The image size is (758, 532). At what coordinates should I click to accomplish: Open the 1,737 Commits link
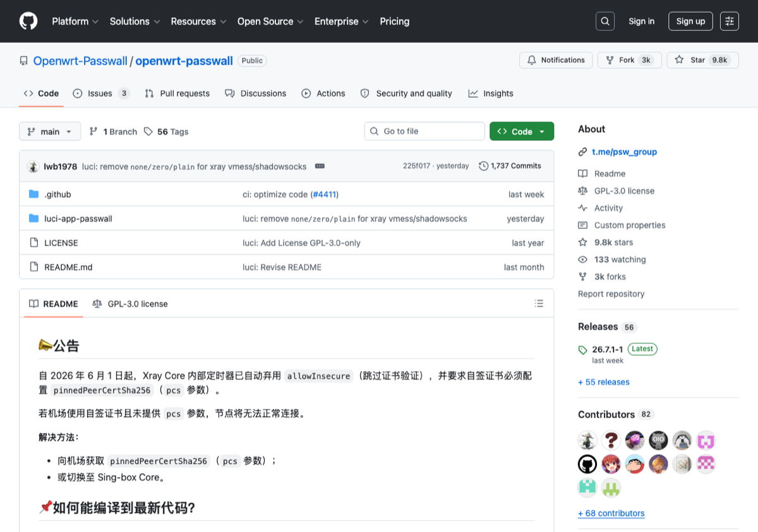click(510, 166)
